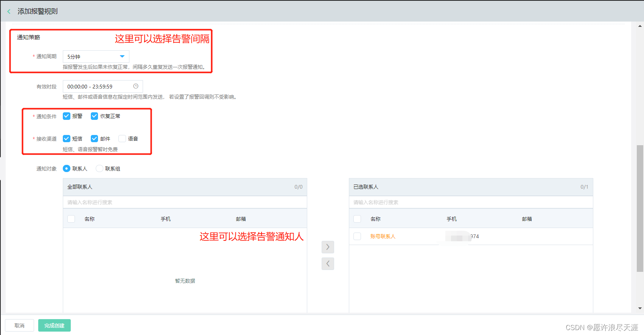Viewport: 644px width, 335px height.
Task: Click the 邮箱 header in 已选联系人 table
Action: point(527,219)
